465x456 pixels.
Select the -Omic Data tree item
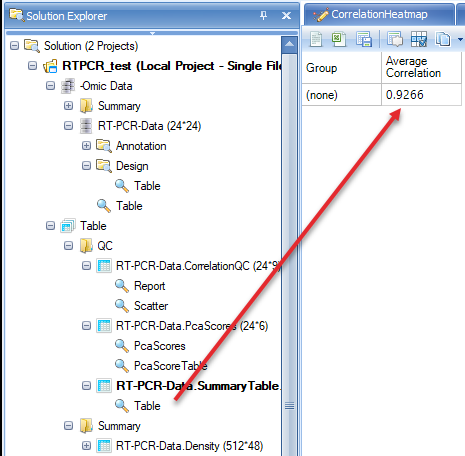[x=106, y=86]
